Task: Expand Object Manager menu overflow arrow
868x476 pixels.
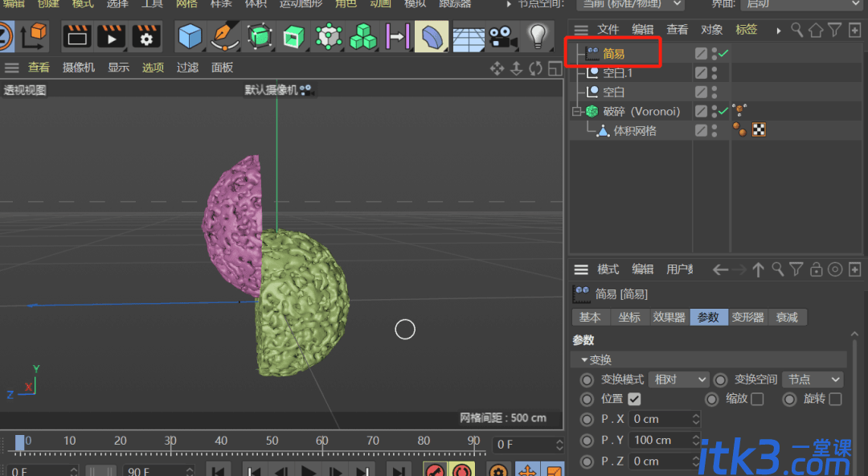Action: tap(778, 31)
